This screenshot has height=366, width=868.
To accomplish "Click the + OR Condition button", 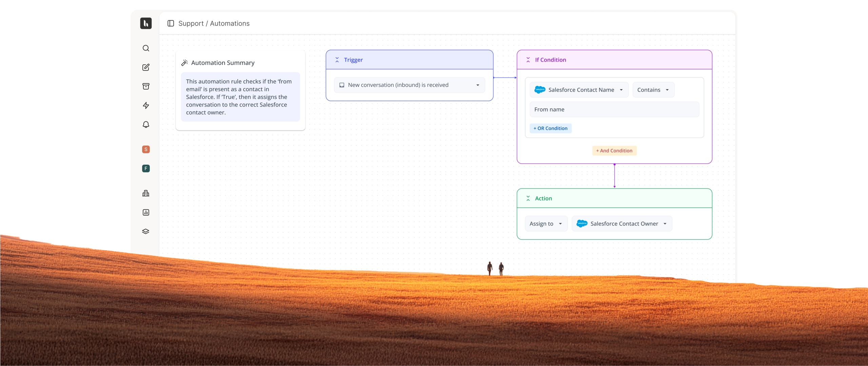I will (x=550, y=128).
